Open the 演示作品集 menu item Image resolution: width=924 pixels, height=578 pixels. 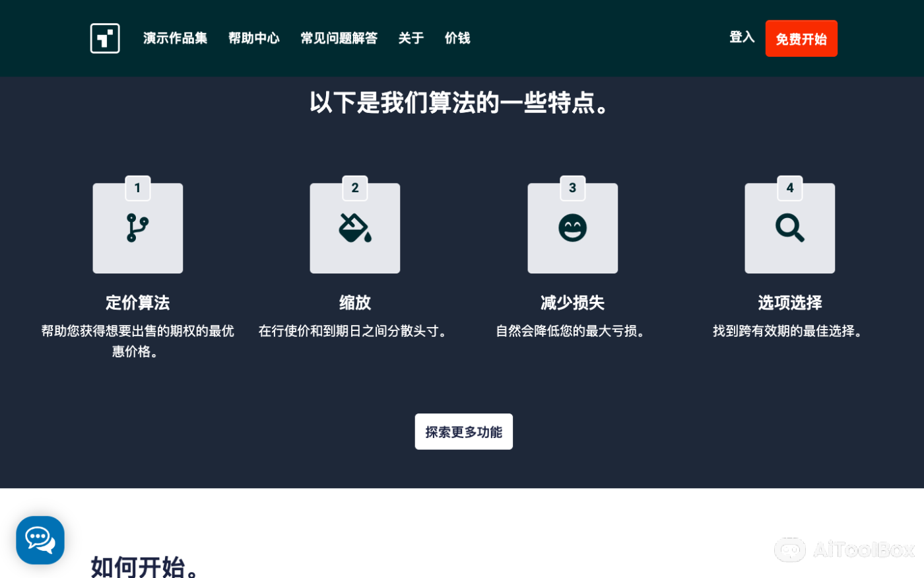pyautogui.click(x=175, y=38)
